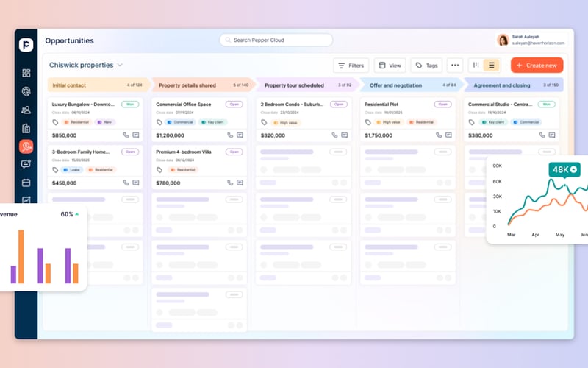
Task: Click the 60% revenue growth indicator
Action: [x=70, y=214]
